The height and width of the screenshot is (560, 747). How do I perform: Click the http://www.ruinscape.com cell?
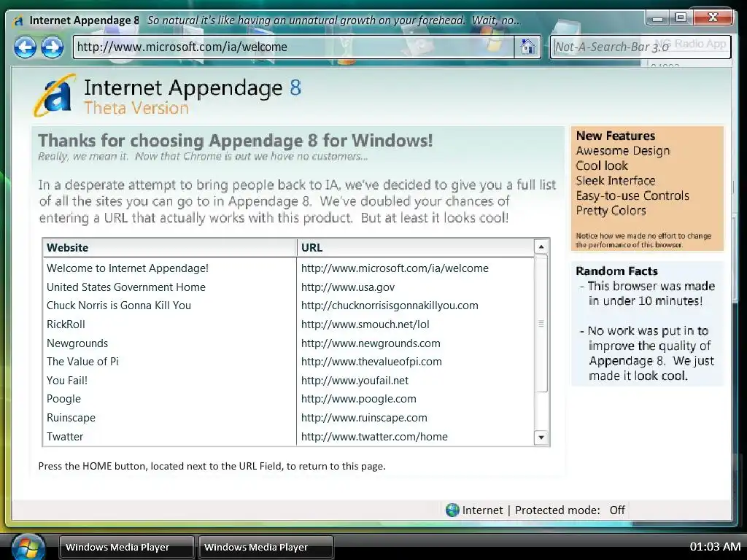coord(364,418)
